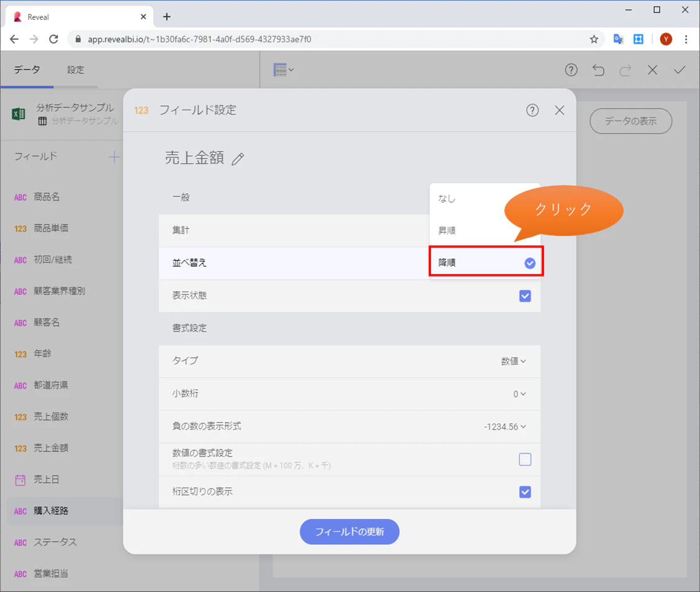
Task: Click the pencil icon to rename 売上金額
Action: coord(238,159)
